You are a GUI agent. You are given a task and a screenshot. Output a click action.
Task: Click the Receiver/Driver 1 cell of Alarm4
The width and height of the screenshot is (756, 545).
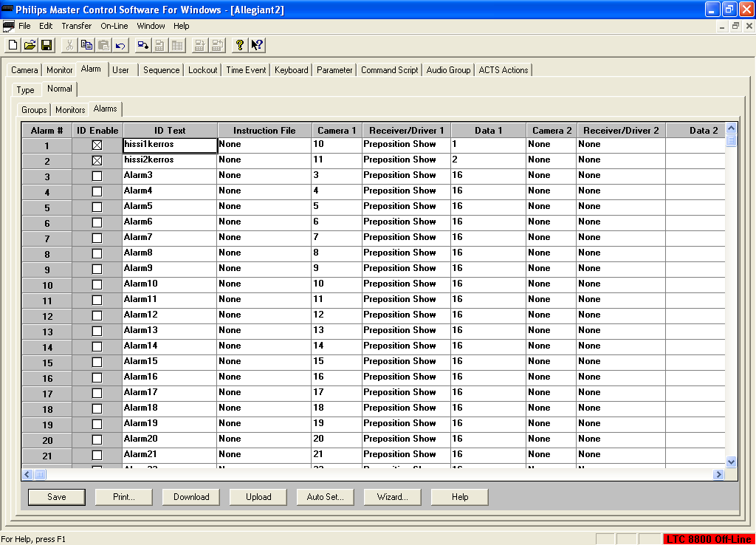pyautogui.click(x=406, y=191)
